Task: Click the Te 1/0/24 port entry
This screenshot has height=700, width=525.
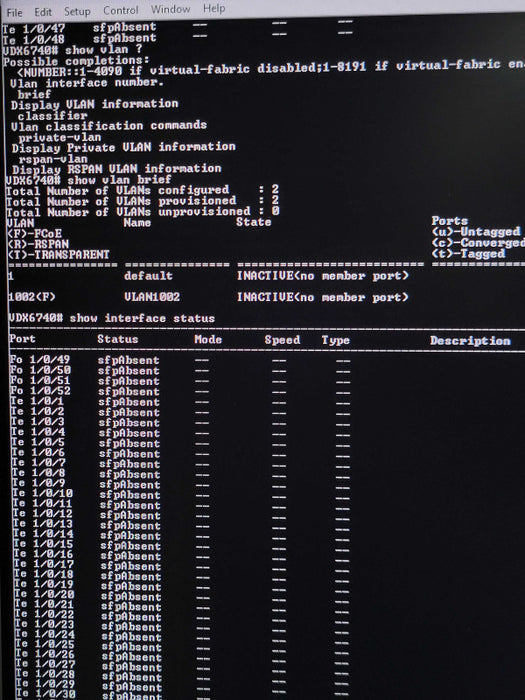Action: click(x=45, y=634)
